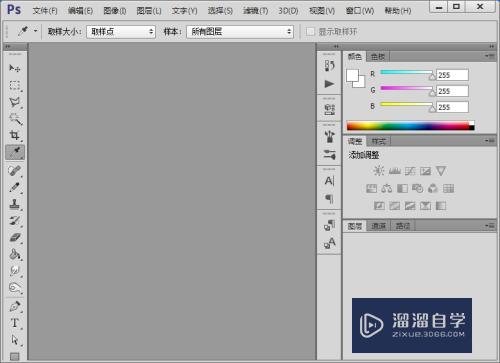Add a Black & White adjustment
500x363 pixels.
(x=402, y=189)
